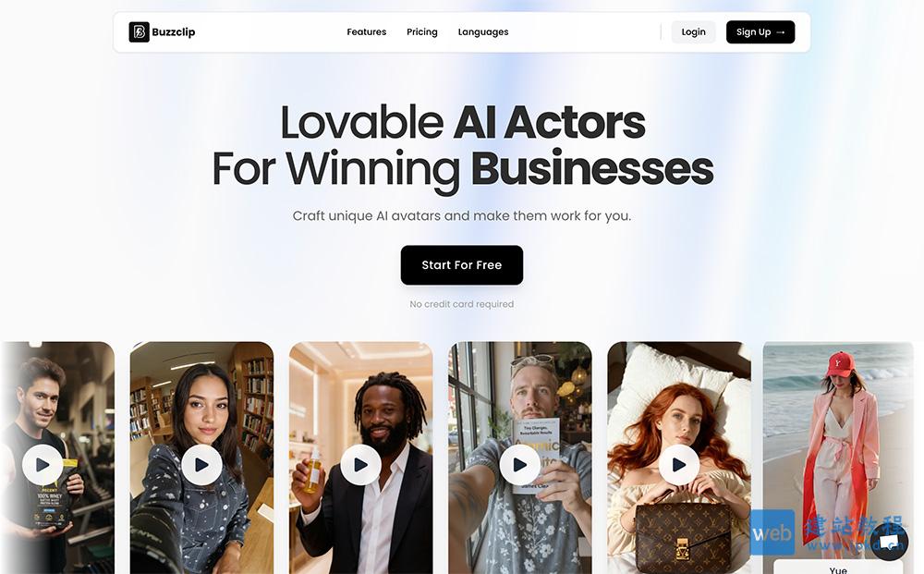The width and height of the screenshot is (924, 574).
Task: Click the web watermark logo
Action: tap(772, 532)
